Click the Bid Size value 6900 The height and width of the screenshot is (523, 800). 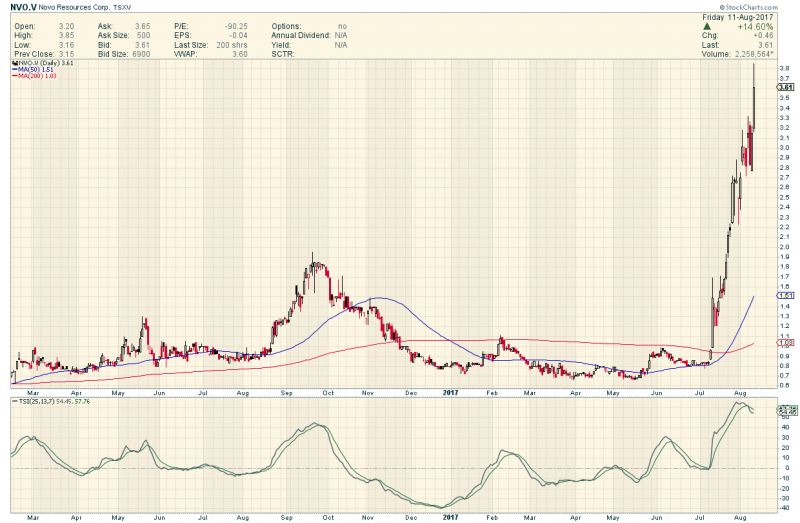pos(141,54)
